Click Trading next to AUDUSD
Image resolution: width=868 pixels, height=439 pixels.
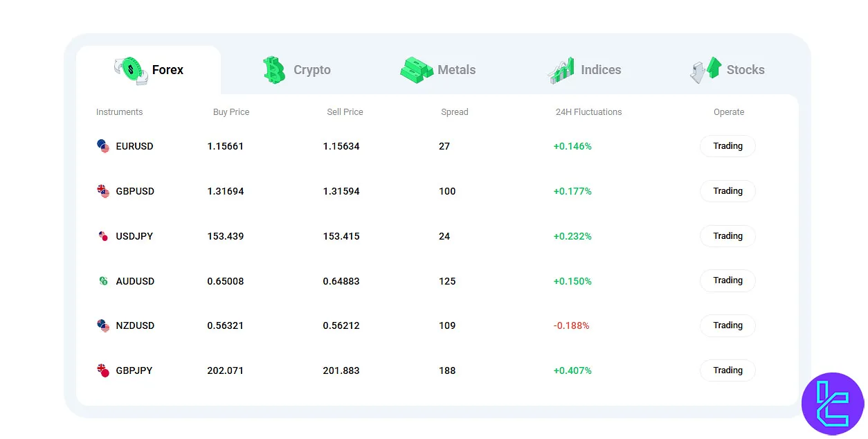pyautogui.click(x=727, y=280)
